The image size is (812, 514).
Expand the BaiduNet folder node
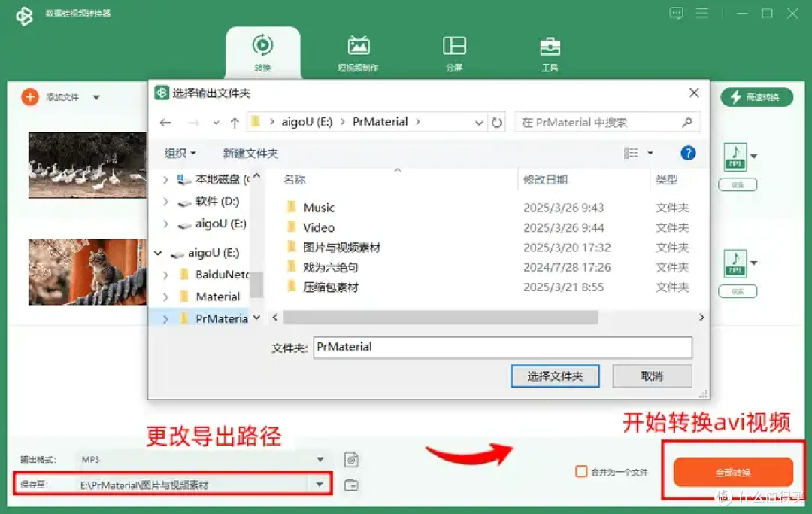(165, 275)
